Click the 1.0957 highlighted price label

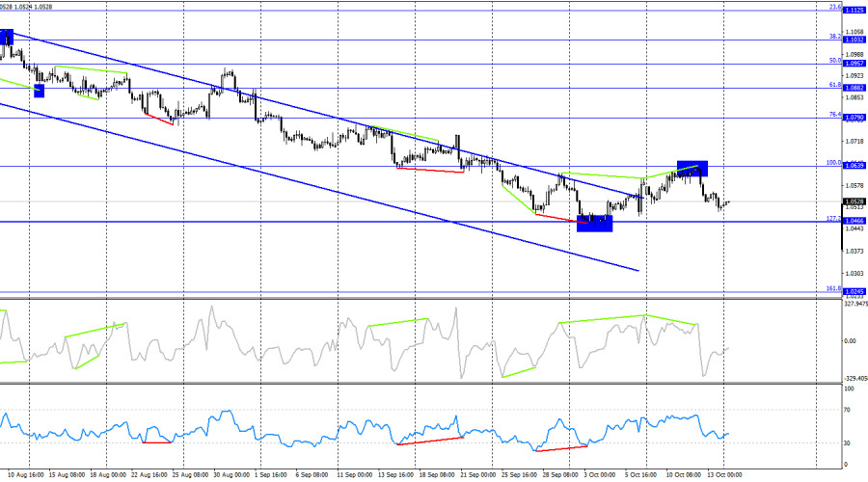tap(854, 64)
